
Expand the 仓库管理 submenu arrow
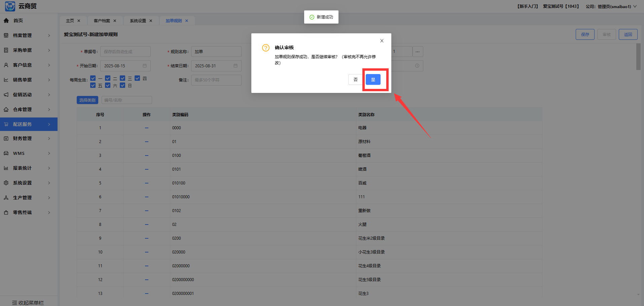pos(49,109)
